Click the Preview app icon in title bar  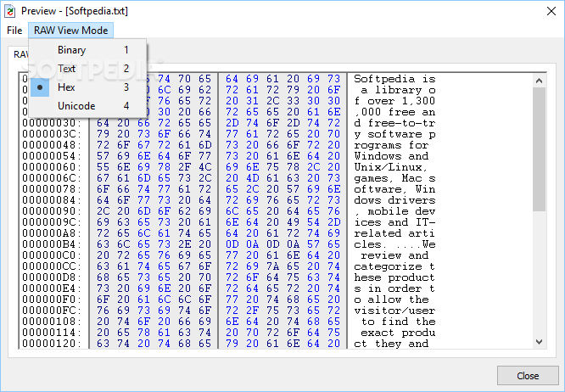[10, 11]
